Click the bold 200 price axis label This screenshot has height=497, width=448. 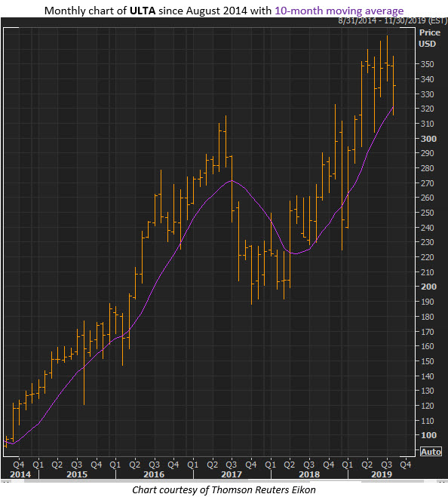[428, 287]
